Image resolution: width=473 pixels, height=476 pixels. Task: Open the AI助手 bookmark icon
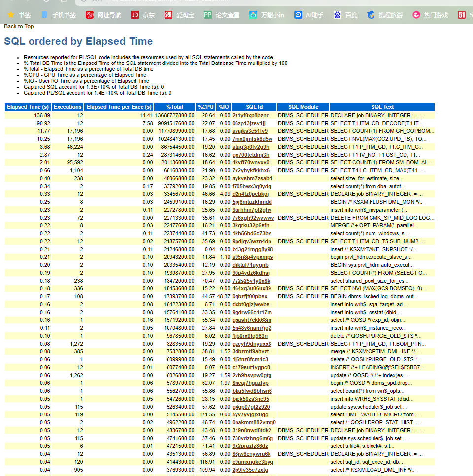[x=298, y=15]
